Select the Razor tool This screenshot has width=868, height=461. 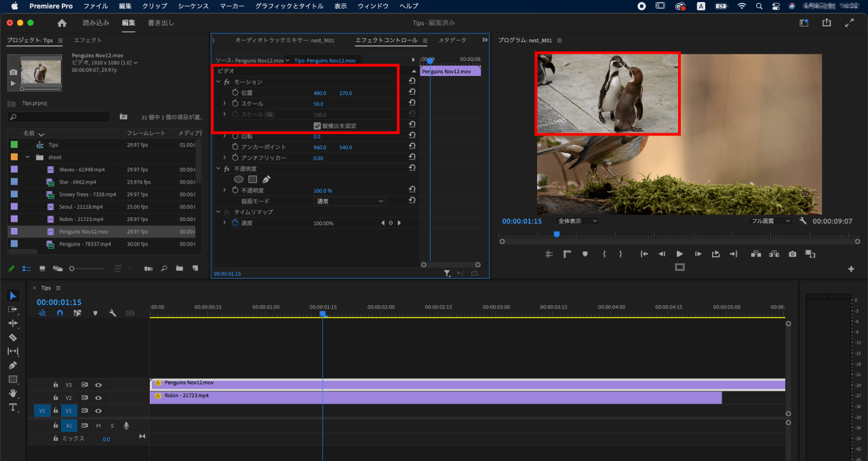coord(12,337)
